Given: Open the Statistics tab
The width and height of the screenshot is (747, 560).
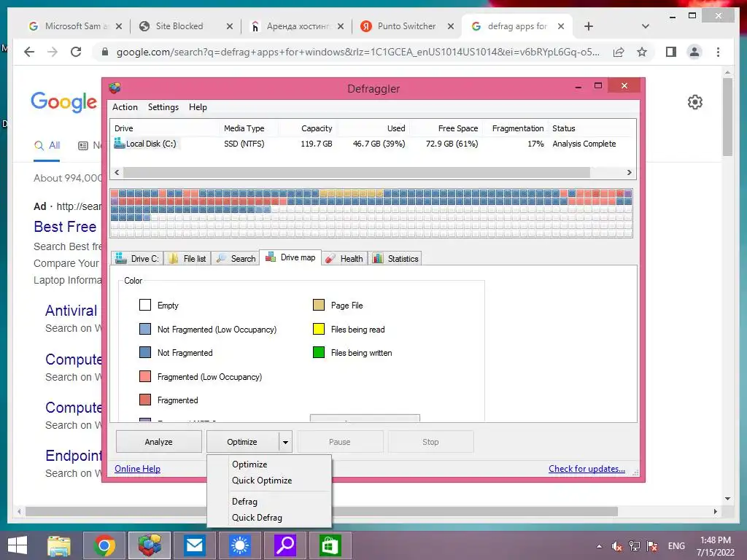Looking at the screenshot, I should click(395, 259).
